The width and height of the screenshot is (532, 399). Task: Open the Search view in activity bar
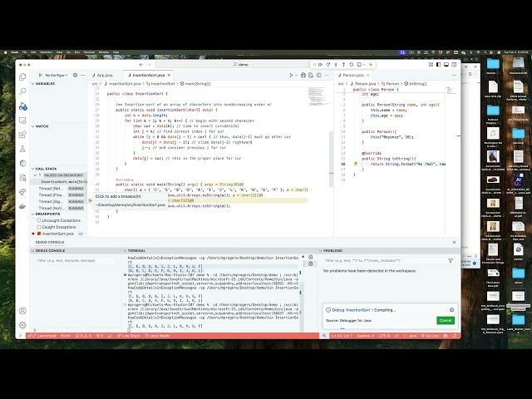pyautogui.click(x=22, y=91)
